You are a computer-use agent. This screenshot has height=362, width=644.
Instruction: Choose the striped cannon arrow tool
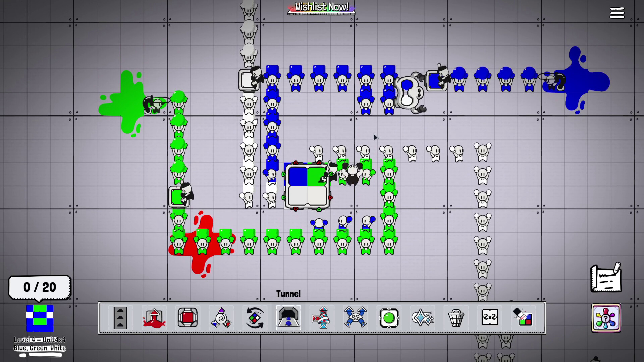322,318
